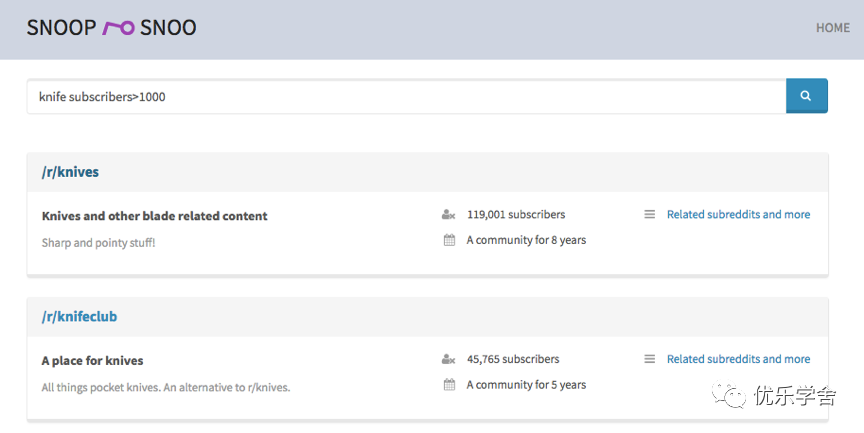Click "A community for 5 years" text
The image size is (864, 433).
526,385
